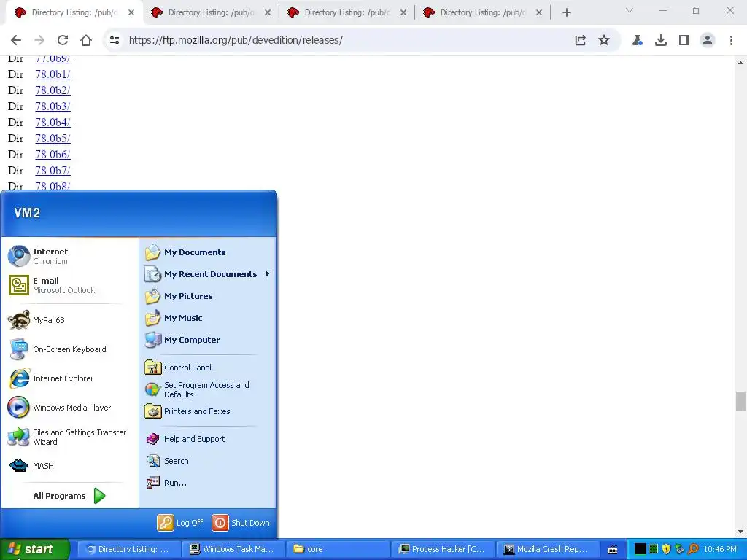This screenshot has width=747, height=560.
Task: Click the keyboard icon in taskbar
Action: click(613, 550)
